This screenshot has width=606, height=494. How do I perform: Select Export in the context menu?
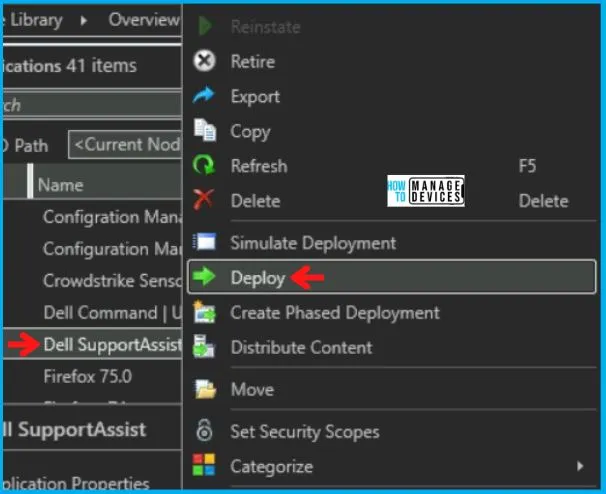click(392, 96)
